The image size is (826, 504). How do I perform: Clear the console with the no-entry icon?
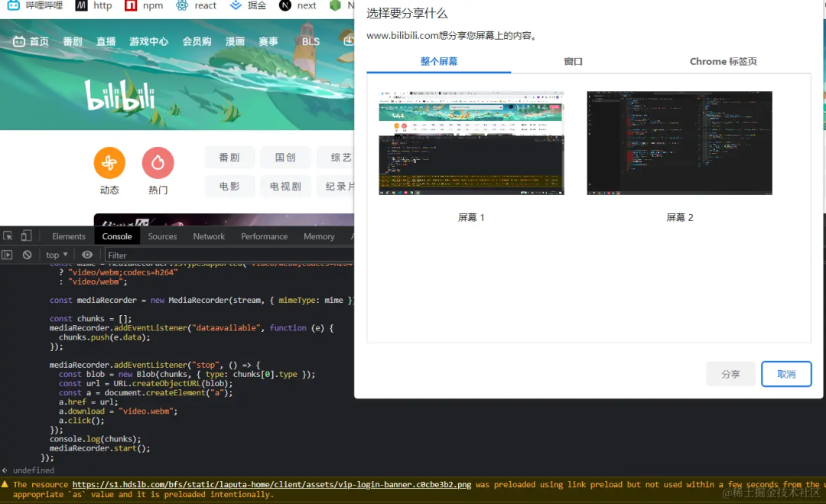28,254
